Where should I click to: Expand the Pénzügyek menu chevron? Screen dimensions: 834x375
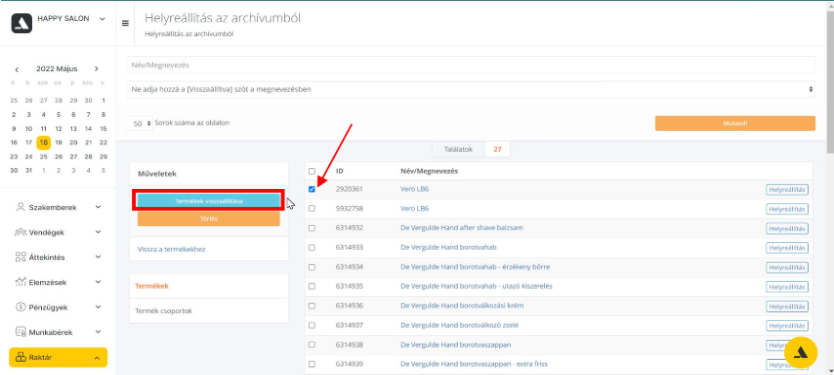coord(98,307)
